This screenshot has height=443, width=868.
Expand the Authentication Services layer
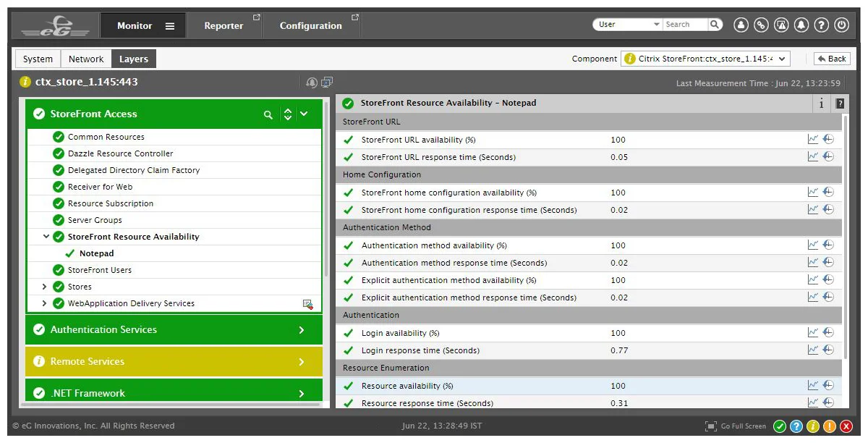(x=302, y=330)
